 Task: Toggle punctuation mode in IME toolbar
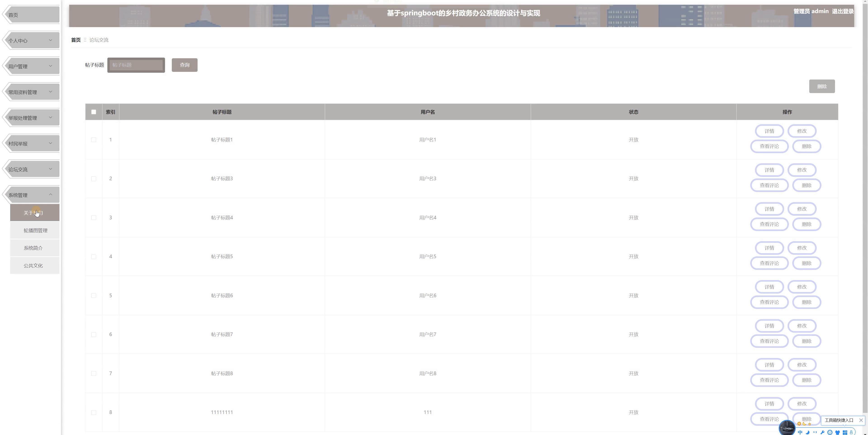(815, 432)
